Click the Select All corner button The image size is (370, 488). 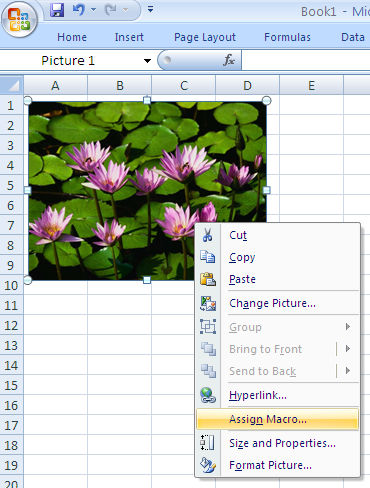click(12, 85)
